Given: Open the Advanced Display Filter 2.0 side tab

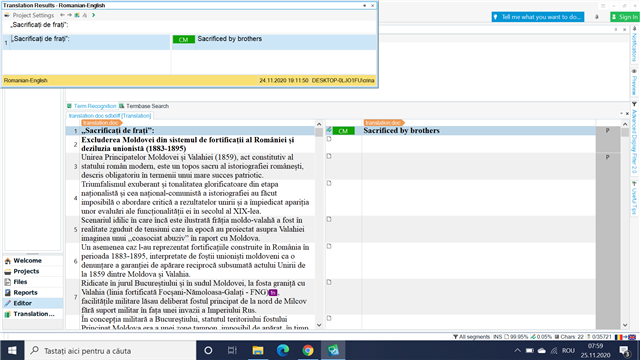Looking at the screenshot, I should (x=634, y=138).
